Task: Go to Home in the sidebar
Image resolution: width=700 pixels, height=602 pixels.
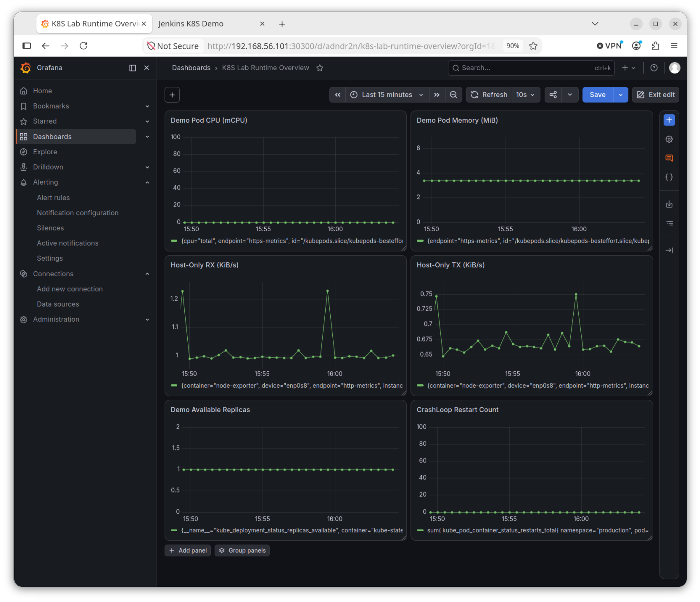Action: click(x=43, y=91)
